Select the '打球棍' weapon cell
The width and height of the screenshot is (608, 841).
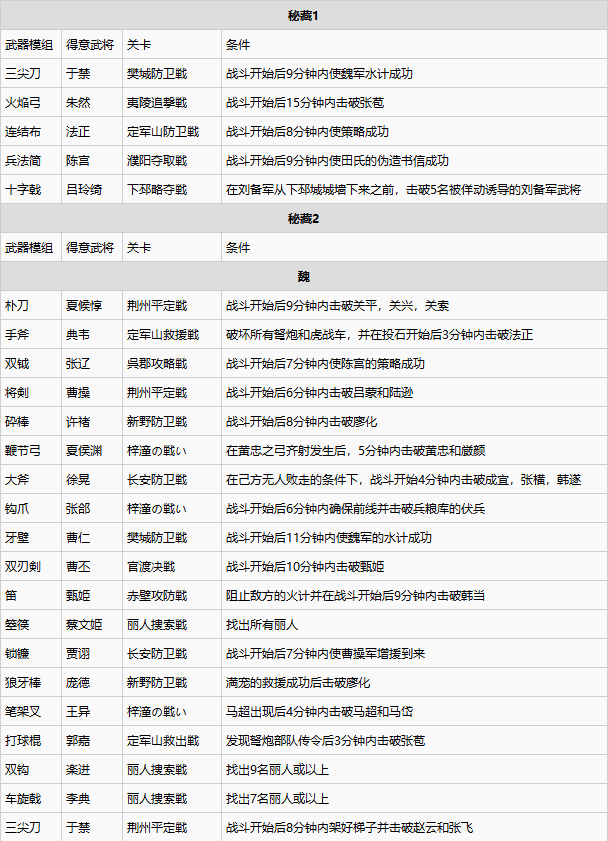[x=31, y=740]
